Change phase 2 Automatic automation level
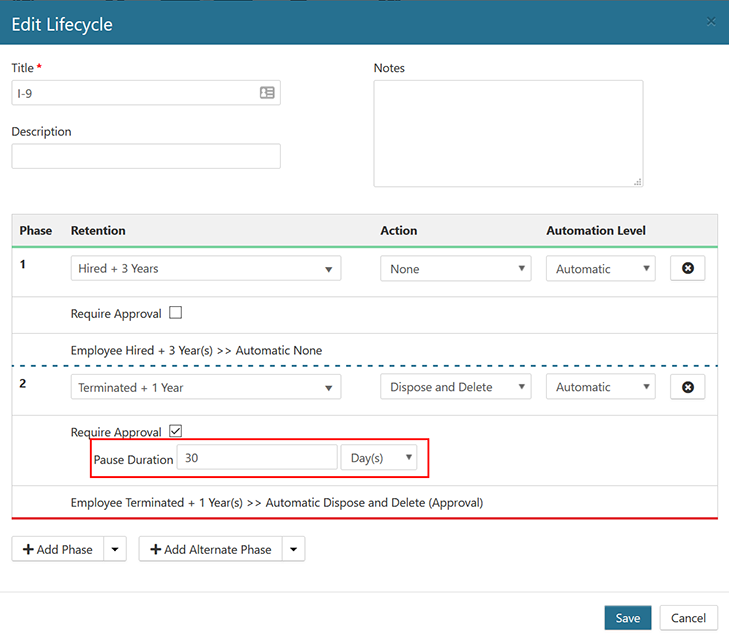729x640 pixels. pyautogui.click(x=600, y=387)
